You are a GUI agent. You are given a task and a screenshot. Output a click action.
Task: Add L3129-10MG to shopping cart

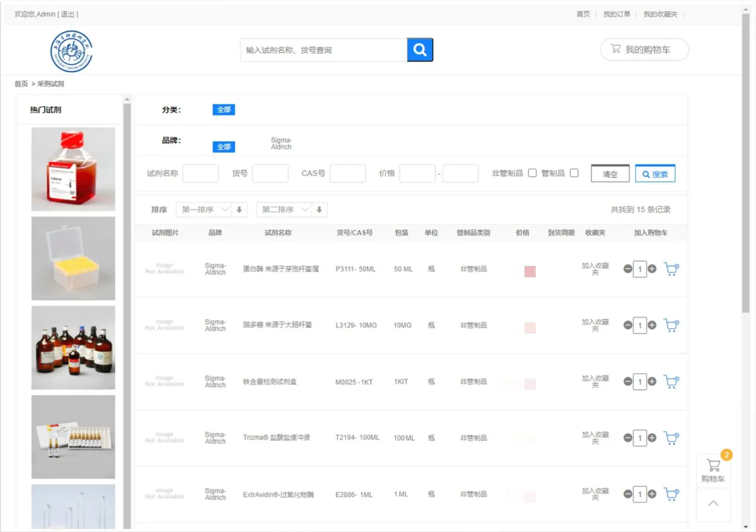(x=671, y=325)
